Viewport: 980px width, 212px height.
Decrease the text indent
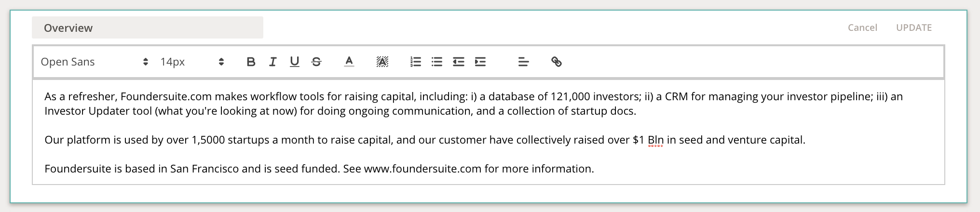(x=458, y=62)
